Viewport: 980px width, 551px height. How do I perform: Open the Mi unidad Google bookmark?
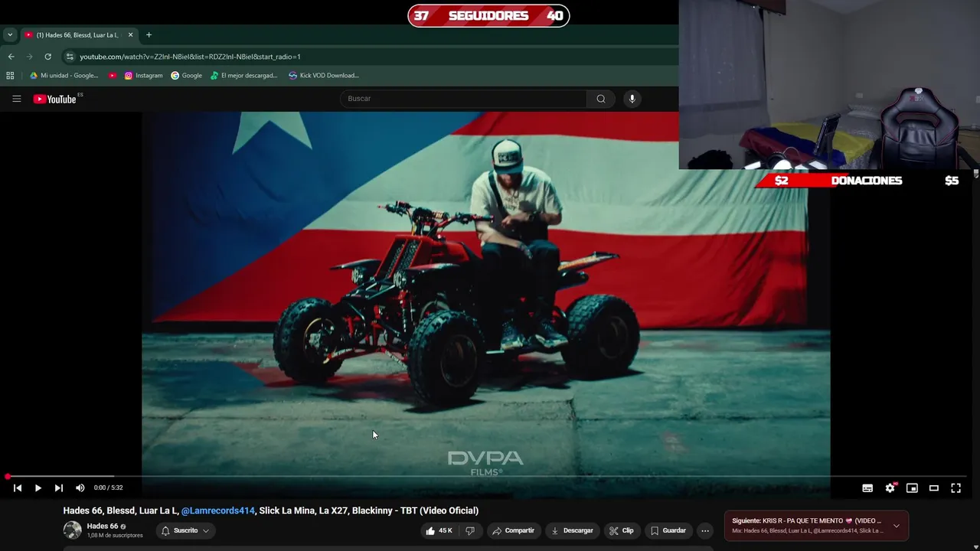tap(64, 76)
